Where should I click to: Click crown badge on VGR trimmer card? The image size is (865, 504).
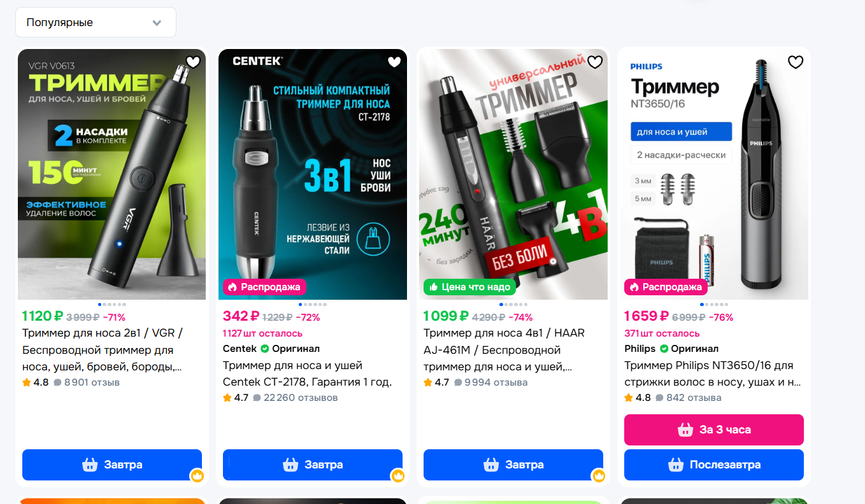(197, 475)
